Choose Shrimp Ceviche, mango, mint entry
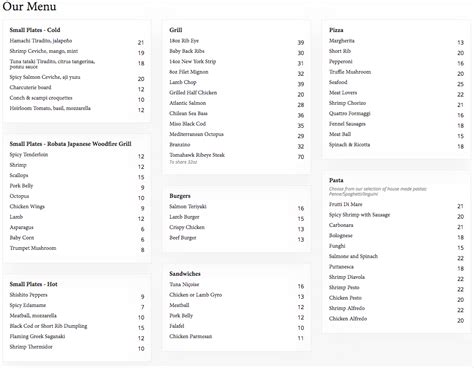This screenshot has height=368, width=474. pos(44,51)
